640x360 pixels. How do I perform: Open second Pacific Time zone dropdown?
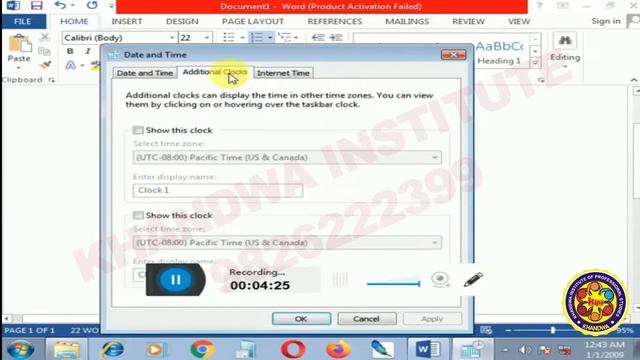pos(287,242)
